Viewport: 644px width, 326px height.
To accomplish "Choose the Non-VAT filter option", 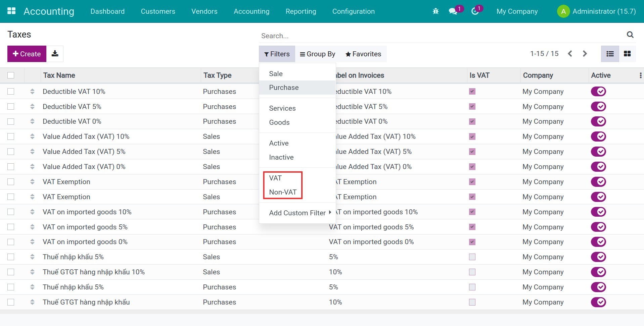I will point(283,192).
